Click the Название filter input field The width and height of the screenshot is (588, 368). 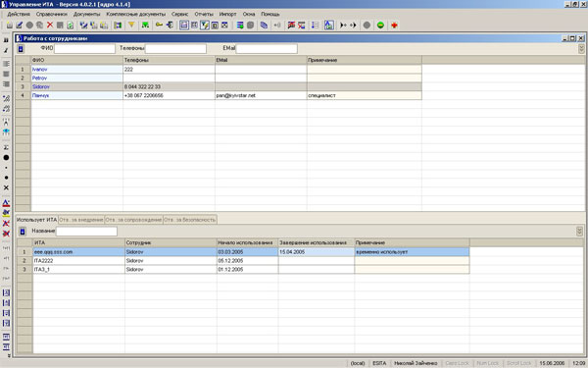[86, 231]
